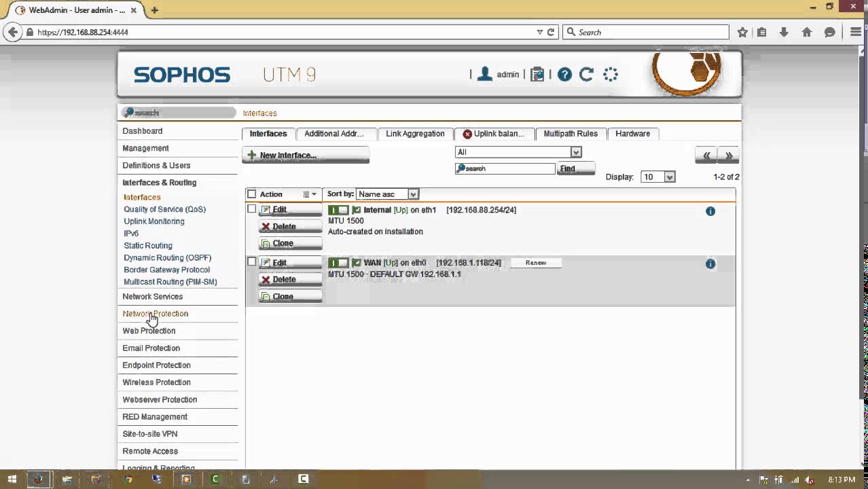Image resolution: width=868 pixels, height=489 pixels.
Task: Click the sidebar menu search field
Action: [x=178, y=113]
